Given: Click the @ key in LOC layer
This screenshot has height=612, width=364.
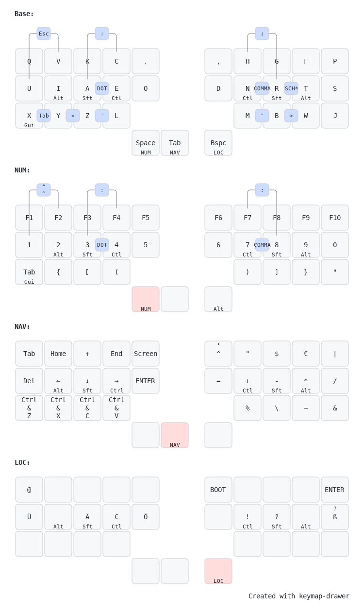Looking at the screenshot, I should [x=29, y=490].
